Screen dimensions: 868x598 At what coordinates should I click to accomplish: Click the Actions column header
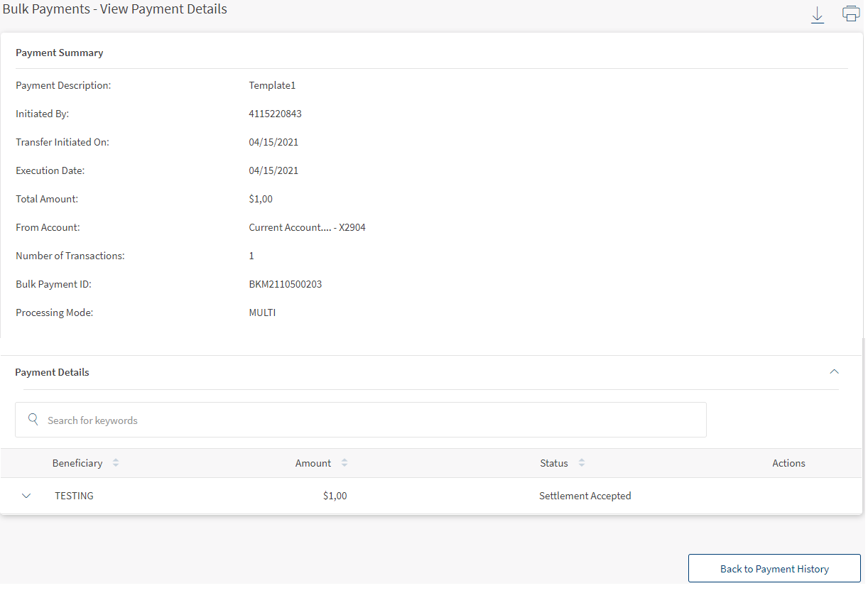pyautogui.click(x=788, y=463)
